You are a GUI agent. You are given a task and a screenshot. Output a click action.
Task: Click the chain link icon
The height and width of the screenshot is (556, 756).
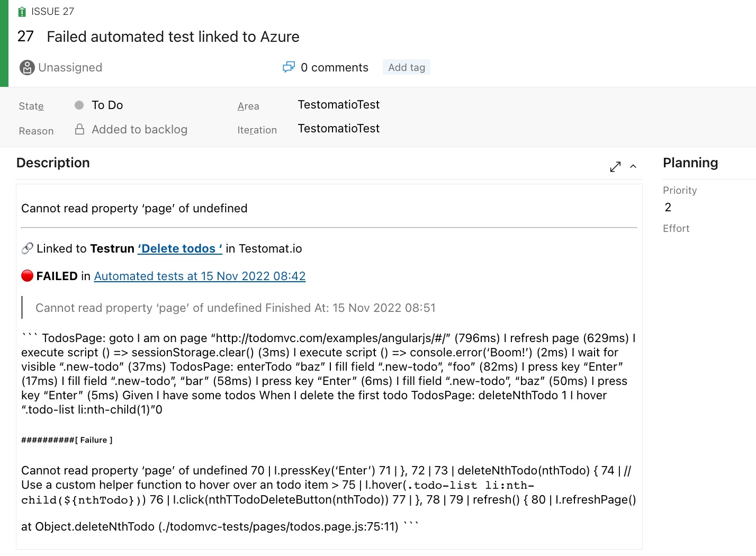pyautogui.click(x=28, y=248)
